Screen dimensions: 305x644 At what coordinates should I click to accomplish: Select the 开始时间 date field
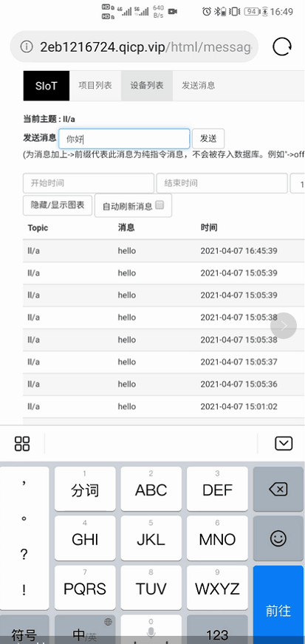tap(89, 183)
